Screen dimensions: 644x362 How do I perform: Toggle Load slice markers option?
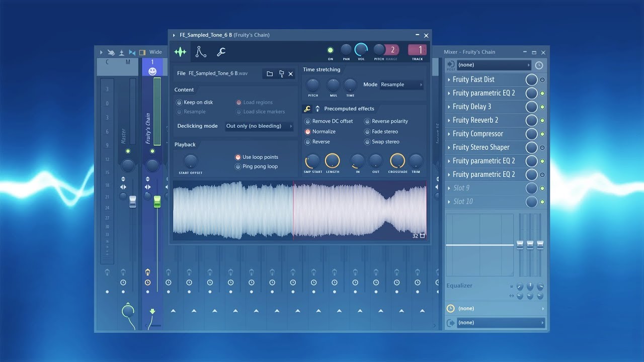click(238, 112)
